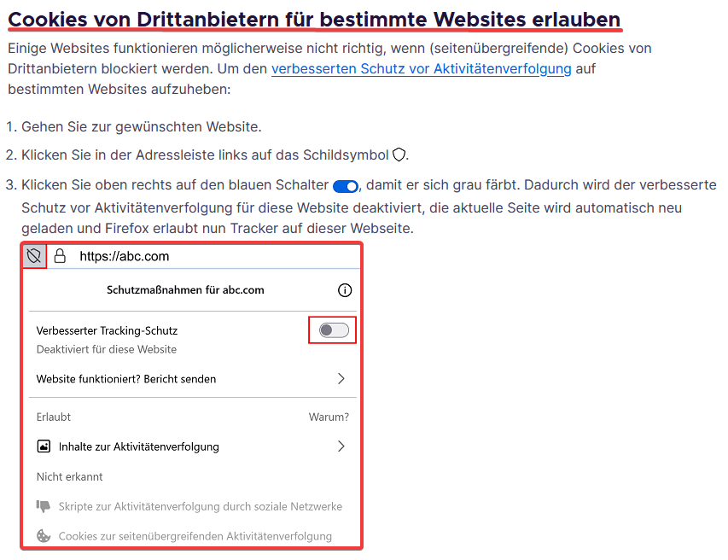Click the Warum? link in the panel

pos(329,417)
